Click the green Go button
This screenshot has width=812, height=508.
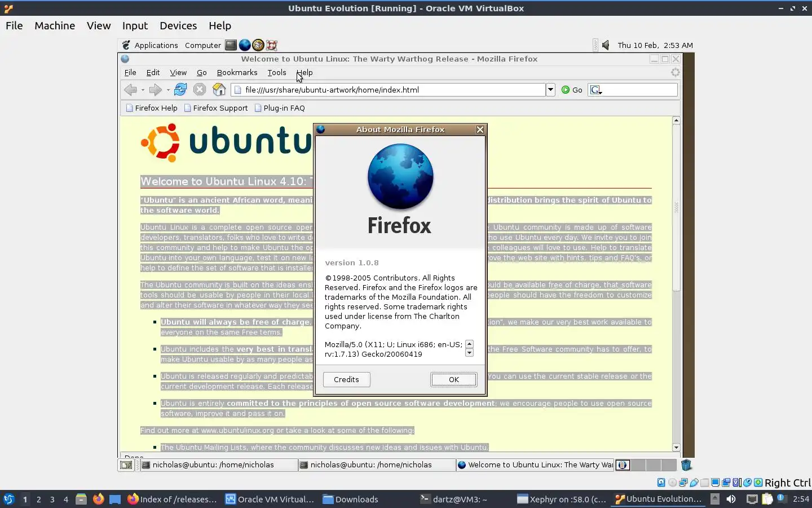[x=572, y=90]
